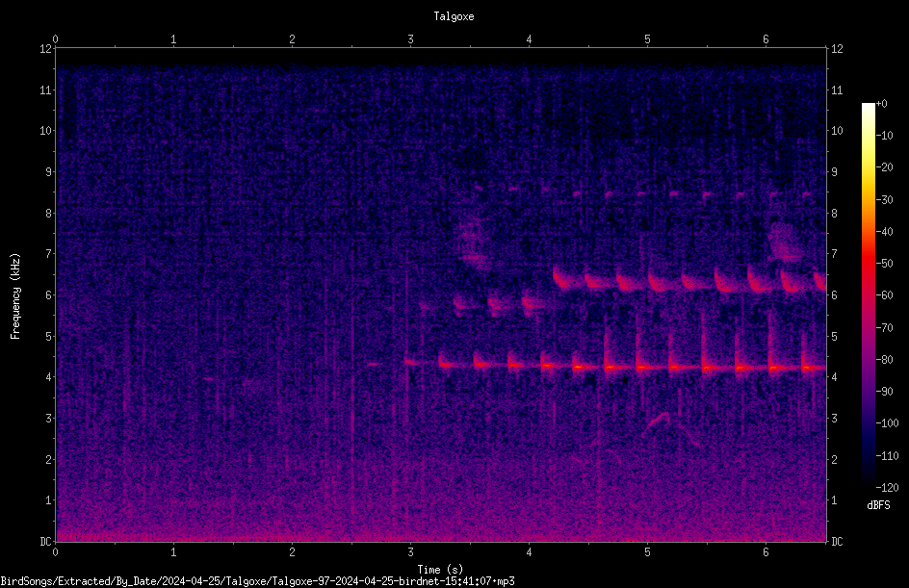Select the Frequency (kHz) axis label
This screenshot has width=909, height=588.
(15, 296)
